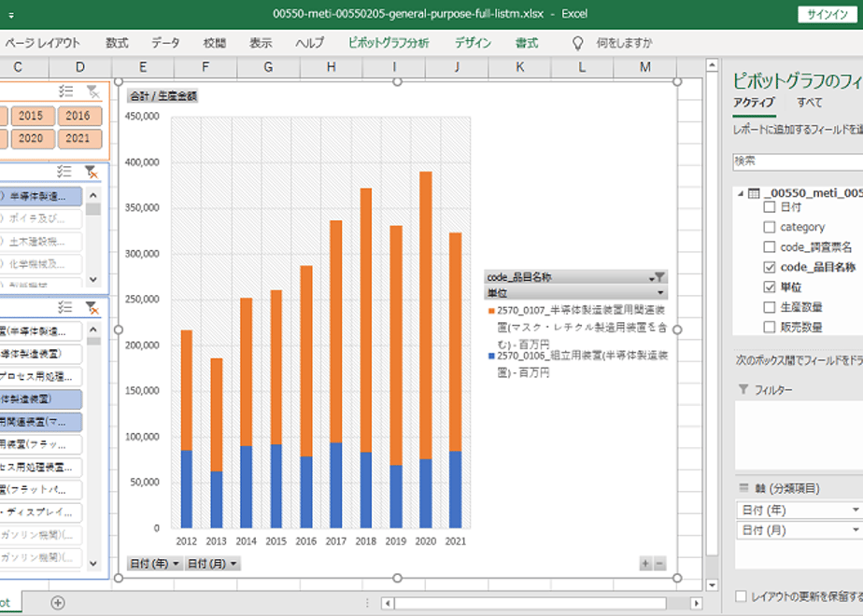Screen dimensions: 863x616
Task: Switch to the デザイン ribbon tab
Action: point(474,43)
